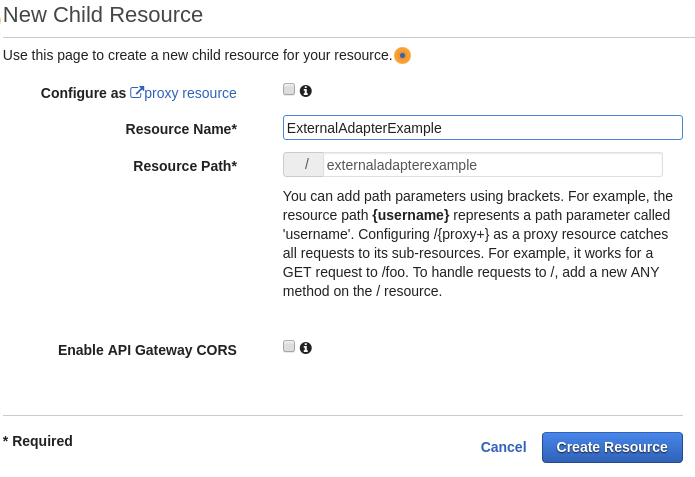This screenshot has height=477, width=695.
Task: Click the New Child Resource heading
Action: click(103, 15)
